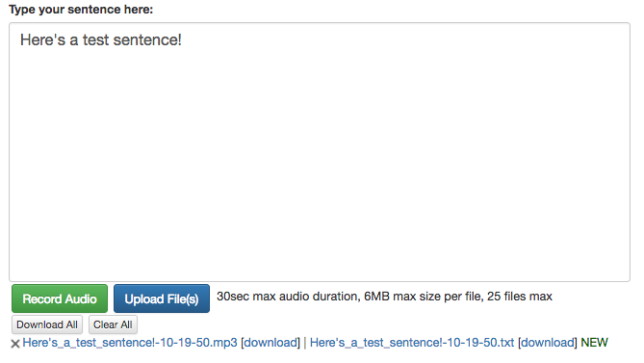Viewport: 644px width, 363px height.
Task: Click the '25 files max' text
Action: [520, 297]
